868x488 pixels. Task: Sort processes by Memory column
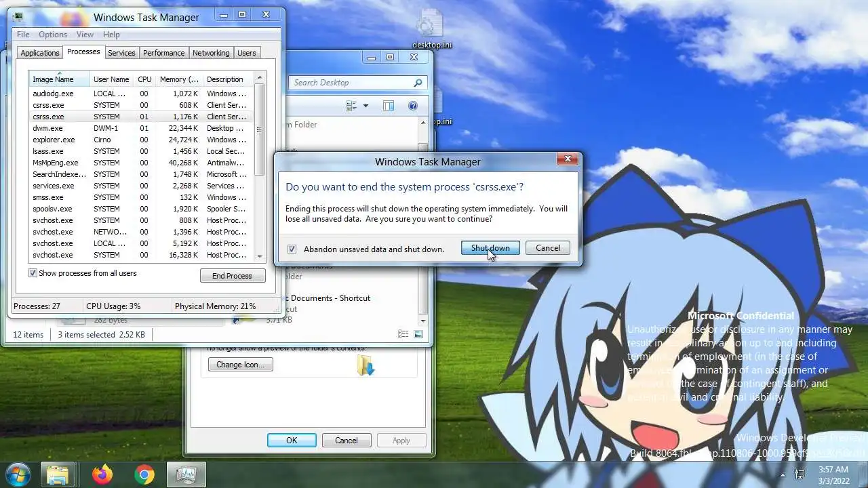coord(179,79)
